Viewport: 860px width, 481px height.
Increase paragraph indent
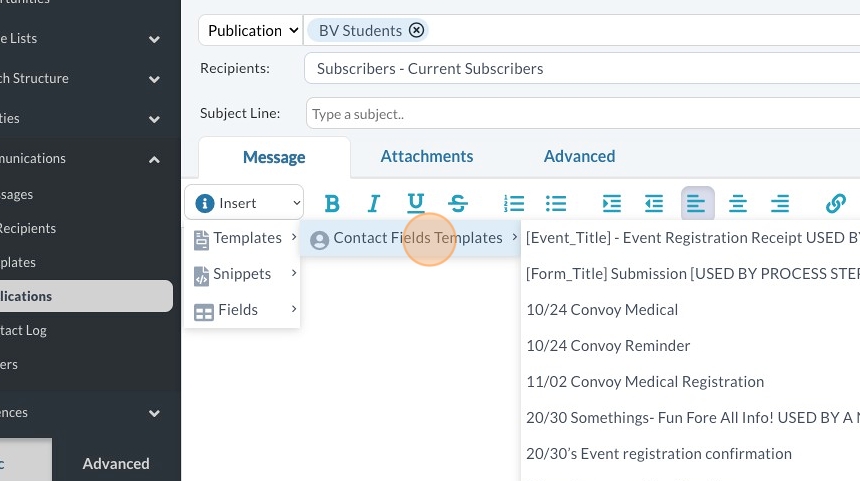612,204
